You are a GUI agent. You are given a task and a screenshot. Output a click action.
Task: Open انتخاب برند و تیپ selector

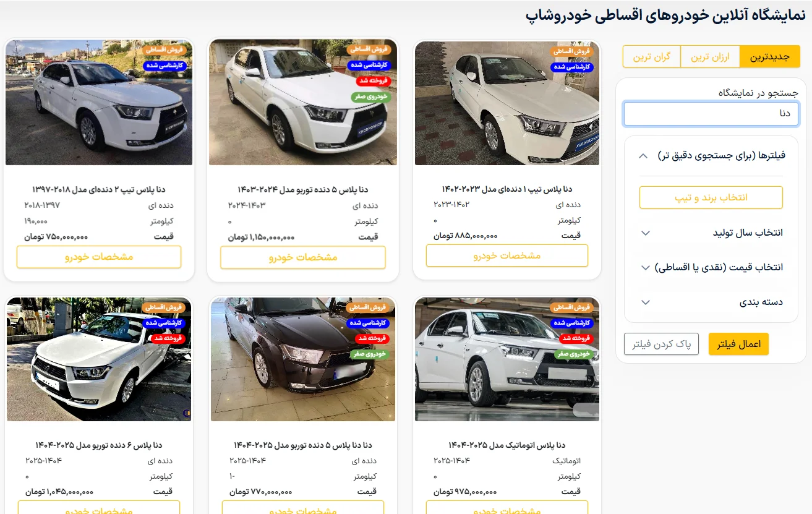tap(711, 197)
